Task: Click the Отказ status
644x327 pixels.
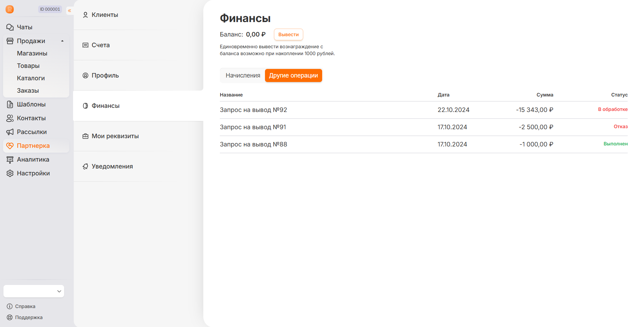Action: (621, 126)
